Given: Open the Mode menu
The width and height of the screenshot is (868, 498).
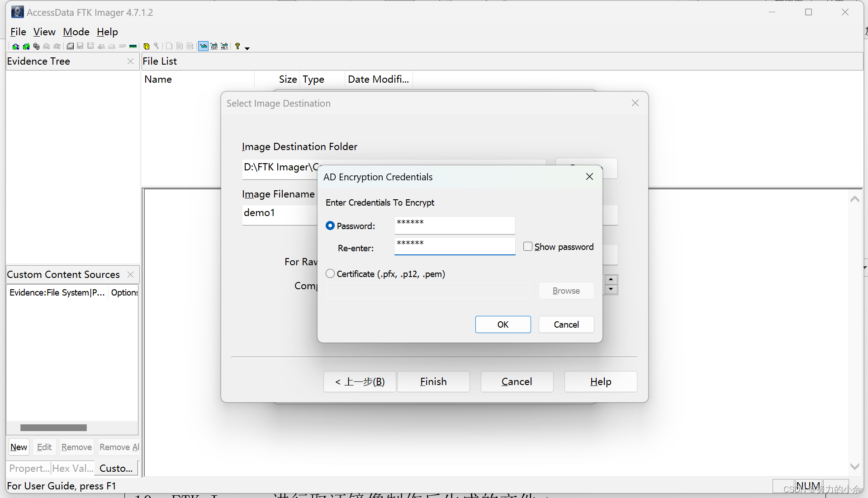Looking at the screenshot, I should [76, 32].
